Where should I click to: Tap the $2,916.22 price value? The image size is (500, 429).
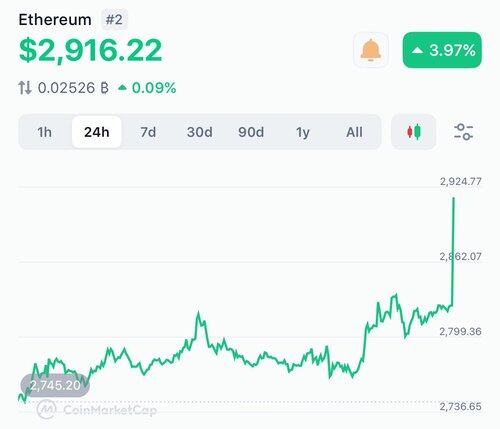click(x=90, y=50)
